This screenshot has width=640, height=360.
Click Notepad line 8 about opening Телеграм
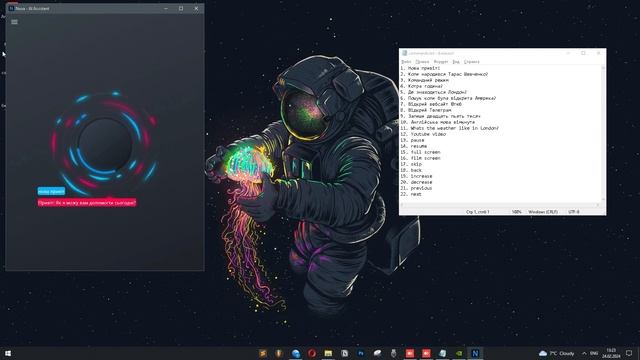click(426, 110)
